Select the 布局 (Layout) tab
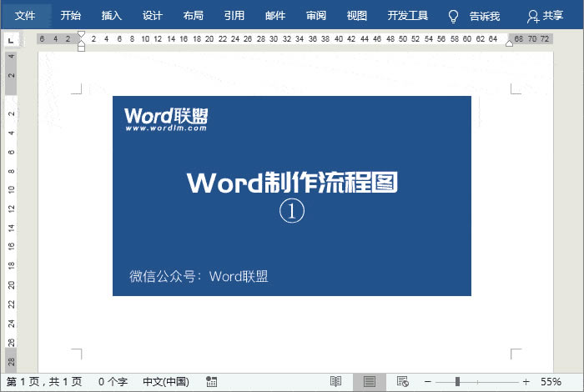This screenshot has width=584, height=392. [x=193, y=16]
